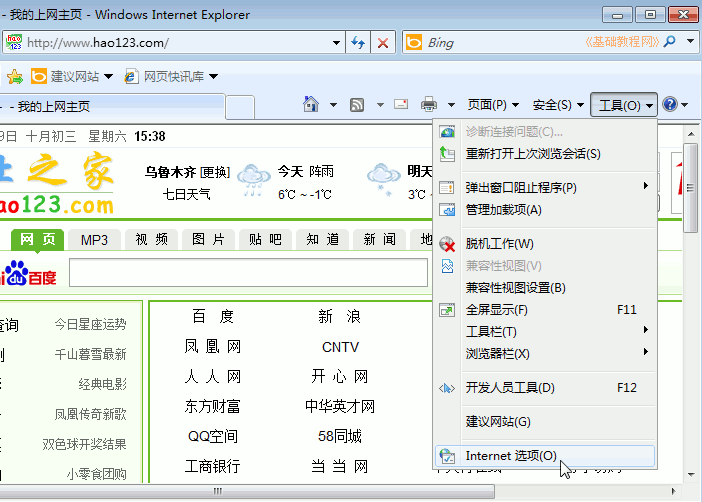Open the 百度 site link

(213, 317)
